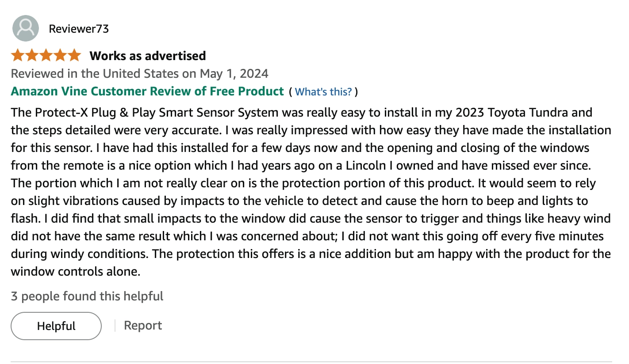The width and height of the screenshot is (629, 364).
Task: Open the 'What's this?' link
Action: 323,92
